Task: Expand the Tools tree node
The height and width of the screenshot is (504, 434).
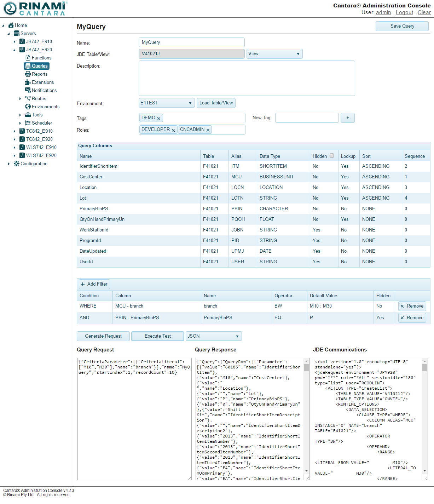Action: pos(20,115)
